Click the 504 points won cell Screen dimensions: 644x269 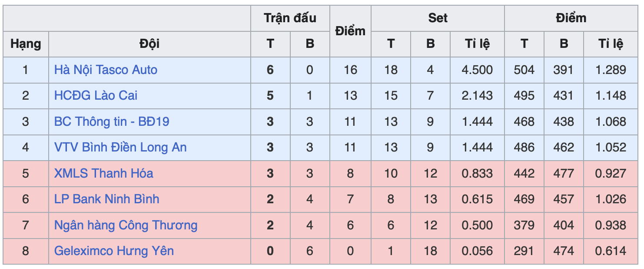(524, 70)
